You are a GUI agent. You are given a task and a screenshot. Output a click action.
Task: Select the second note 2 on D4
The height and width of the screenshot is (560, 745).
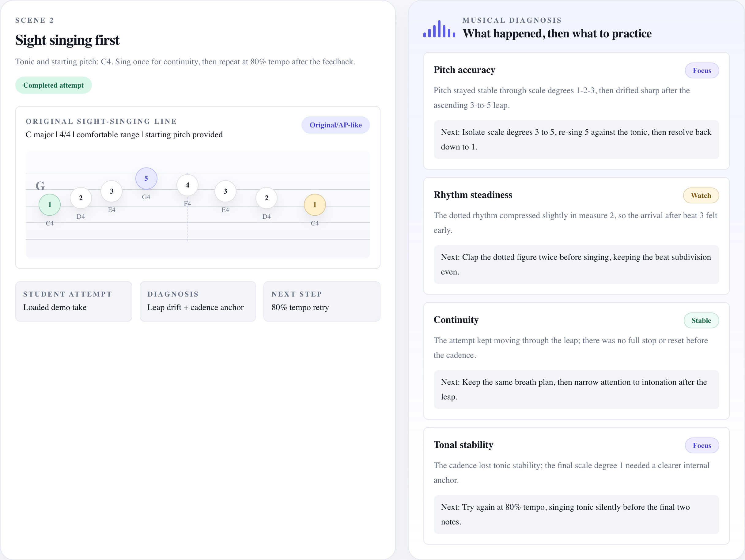pyautogui.click(x=267, y=198)
